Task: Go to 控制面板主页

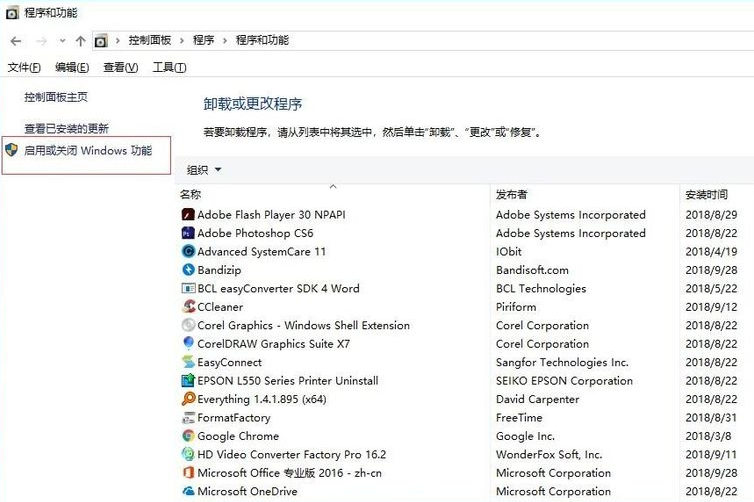Action: point(56,97)
